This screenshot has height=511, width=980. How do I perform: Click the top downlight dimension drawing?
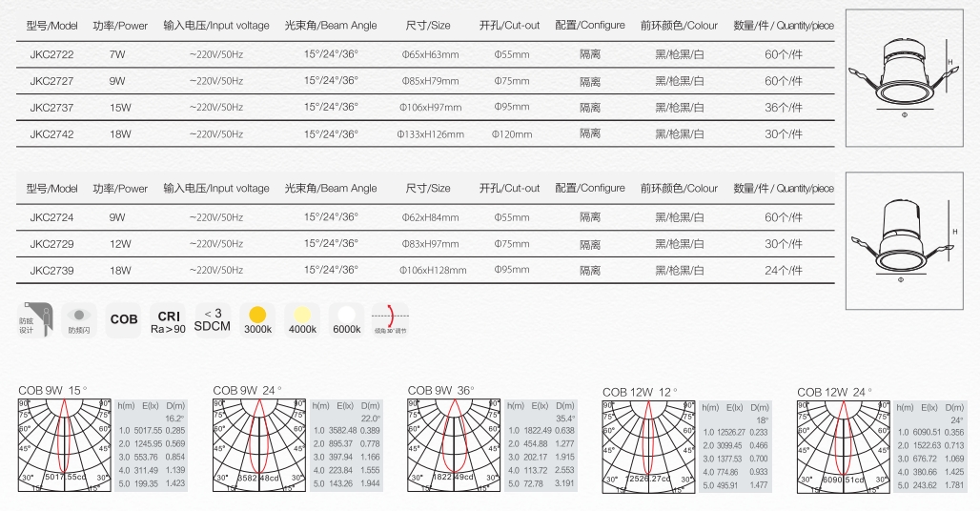904,77
